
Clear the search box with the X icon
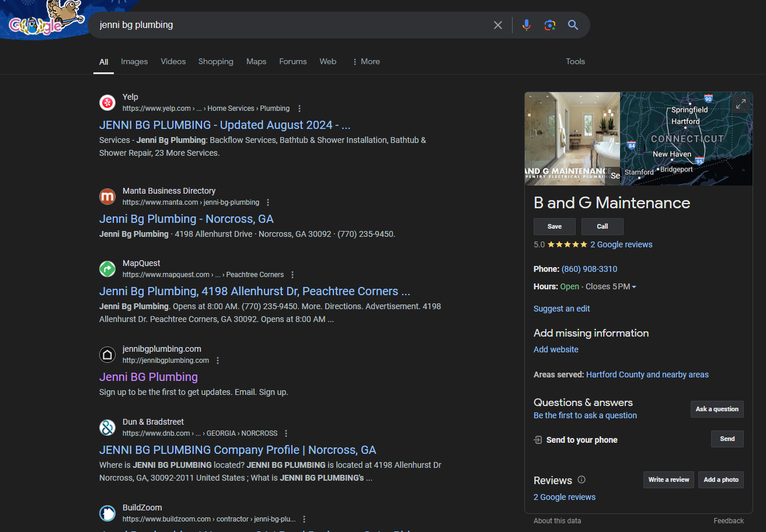498,25
